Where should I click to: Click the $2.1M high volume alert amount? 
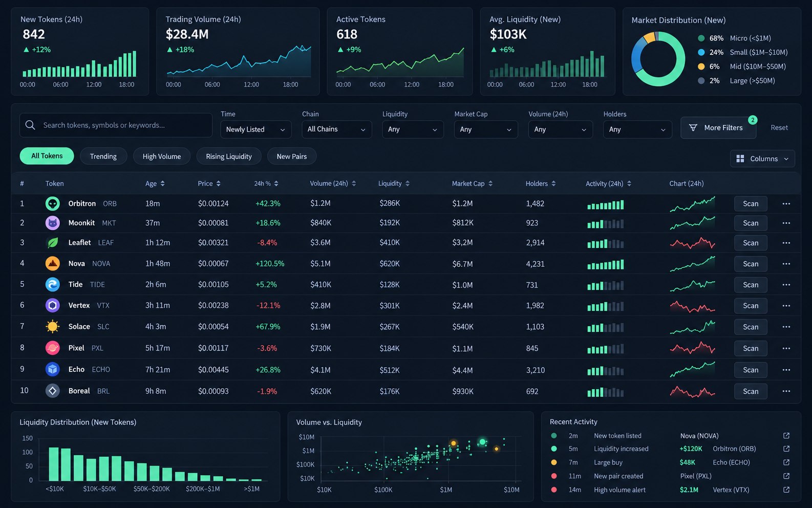click(x=689, y=490)
